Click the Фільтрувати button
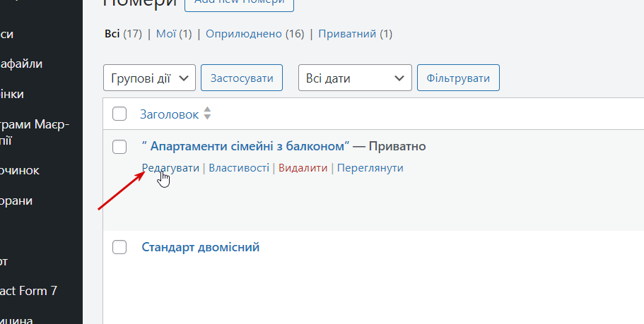Image resolution: width=644 pixels, height=324 pixels. (458, 78)
